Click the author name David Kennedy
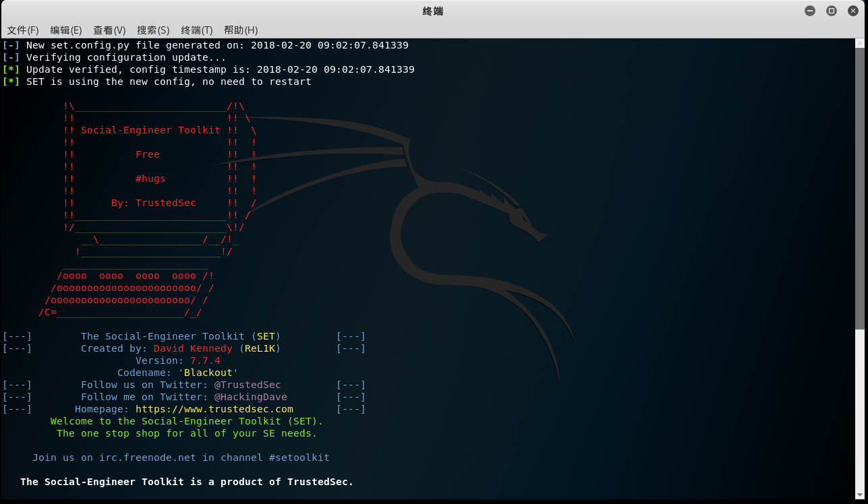The width and height of the screenshot is (868, 504). pyautogui.click(x=193, y=348)
